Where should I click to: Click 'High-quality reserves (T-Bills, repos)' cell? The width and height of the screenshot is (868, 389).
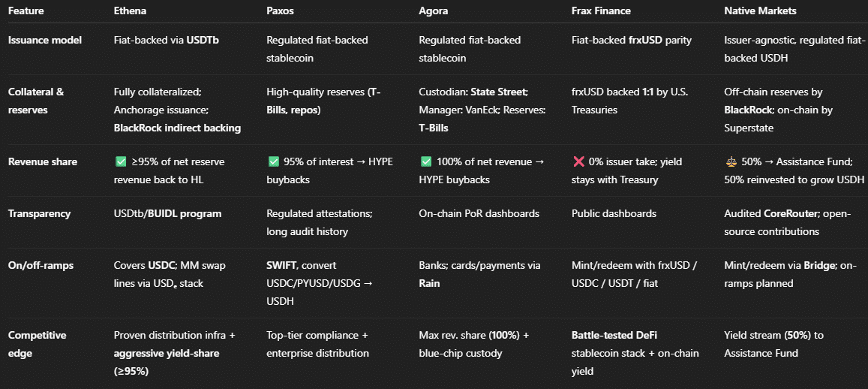pos(324,101)
